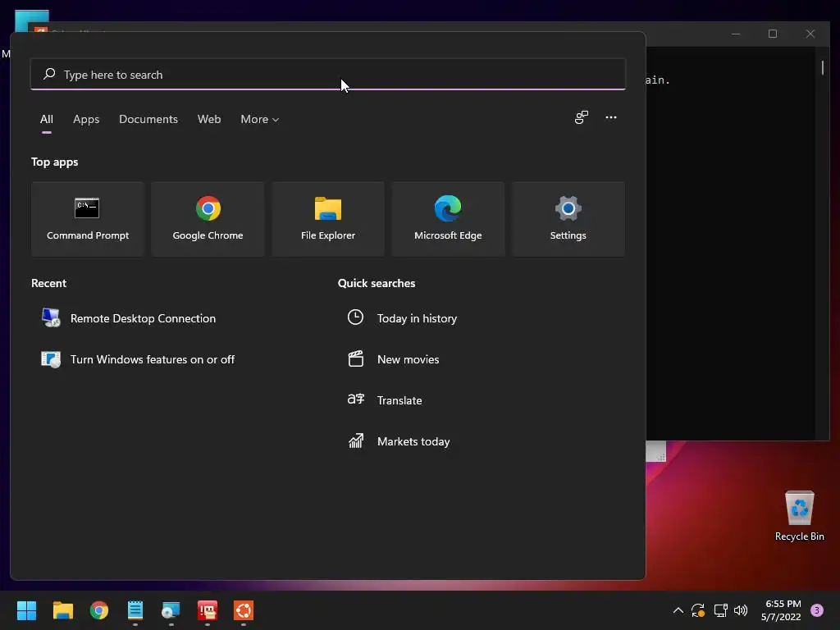Open the red app icon on taskbar
Viewport: 840px width, 630px height.
[x=208, y=610]
